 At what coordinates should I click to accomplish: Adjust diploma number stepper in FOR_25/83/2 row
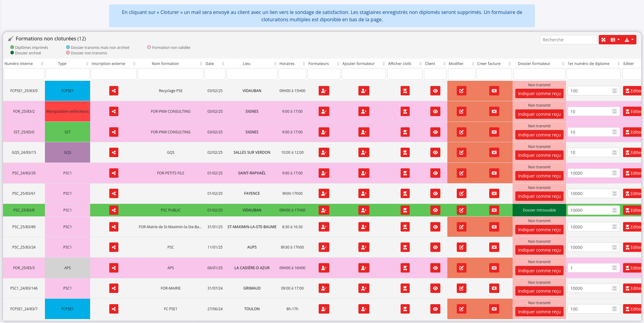coord(614,112)
